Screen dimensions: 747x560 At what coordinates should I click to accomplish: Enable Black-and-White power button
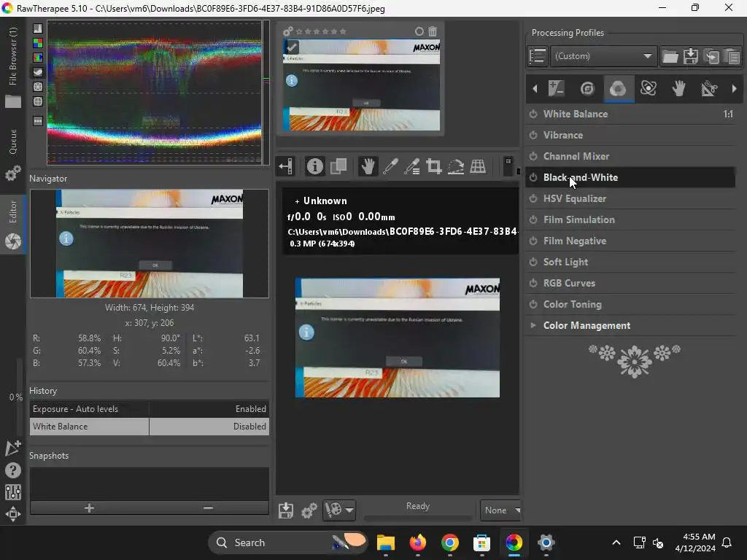click(x=533, y=177)
